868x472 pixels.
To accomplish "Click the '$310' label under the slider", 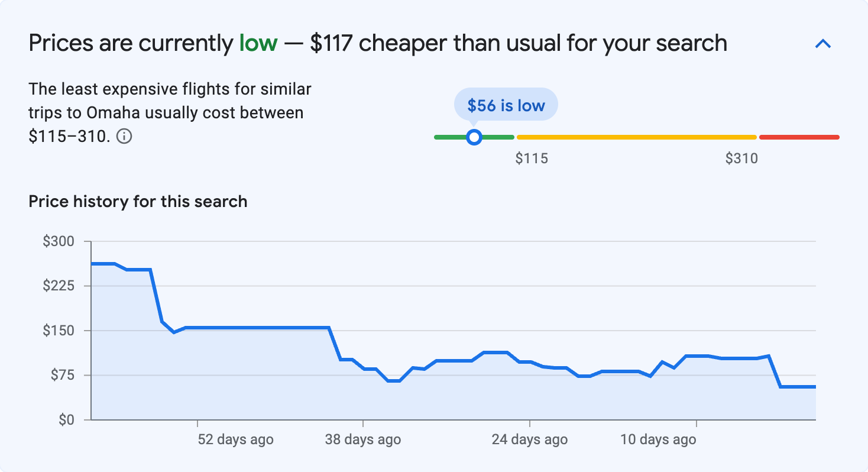I will coord(741,158).
